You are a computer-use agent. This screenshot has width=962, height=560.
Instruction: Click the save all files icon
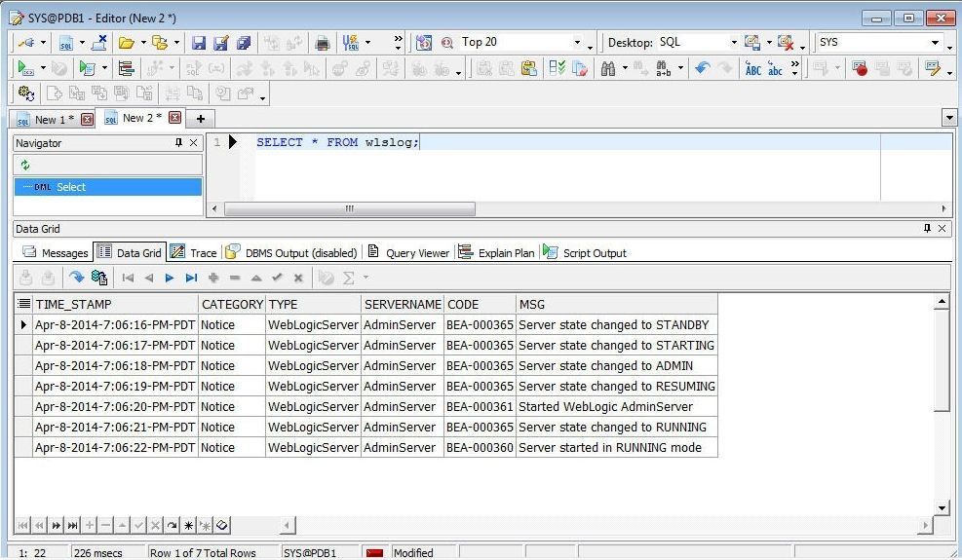pos(244,43)
